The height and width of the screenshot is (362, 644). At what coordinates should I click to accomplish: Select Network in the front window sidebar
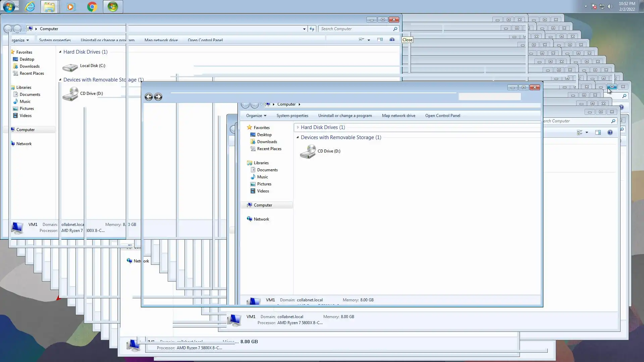pyautogui.click(x=261, y=219)
